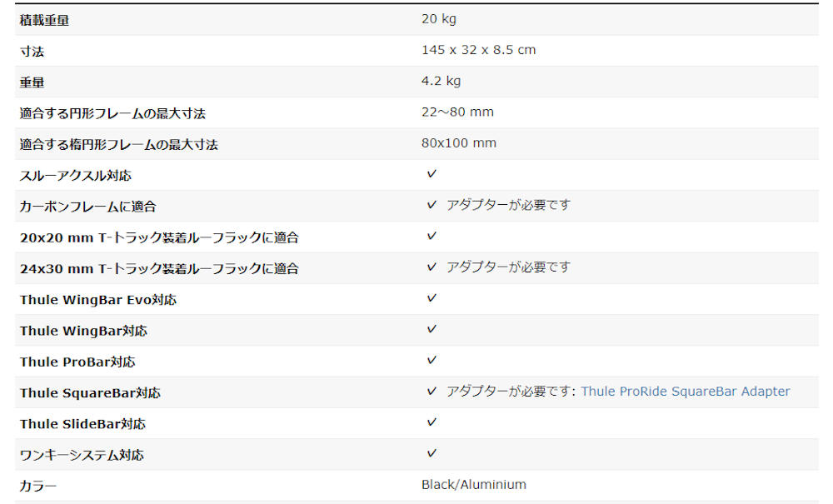
Task: Open the Thule ProRide SquareBar Adapter link
Action: pyautogui.click(x=686, y=392)
